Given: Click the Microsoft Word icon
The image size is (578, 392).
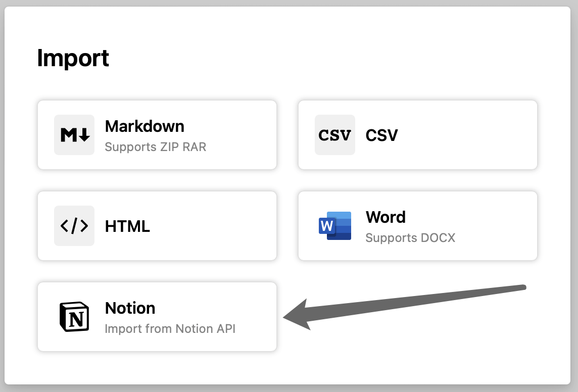Looking at the screenshot, I should tap(334, 226).
